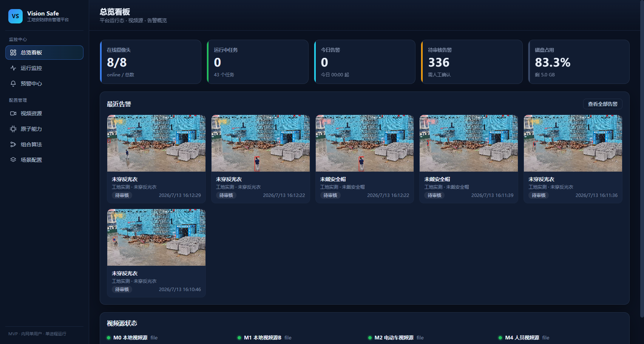Viewport: 644px width, 344px height.
Task: Open the 磁盘占用 83.3% stat card
Action: click(x=579, y=62)
